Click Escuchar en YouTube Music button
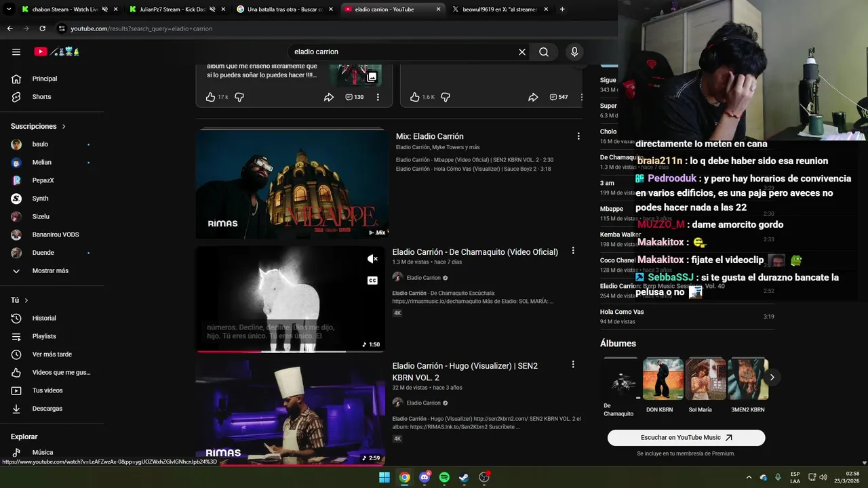868x488 pixels. point(686,438)
